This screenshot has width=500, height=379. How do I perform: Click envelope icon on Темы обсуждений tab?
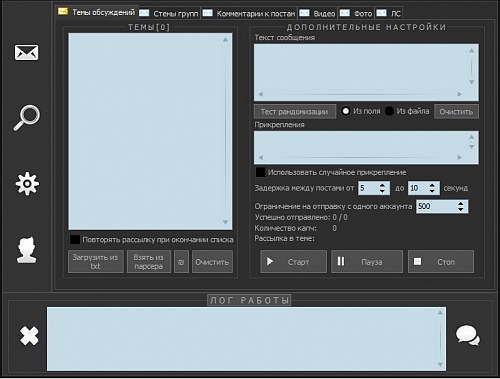pyautogui.click(x=63, y=11)
